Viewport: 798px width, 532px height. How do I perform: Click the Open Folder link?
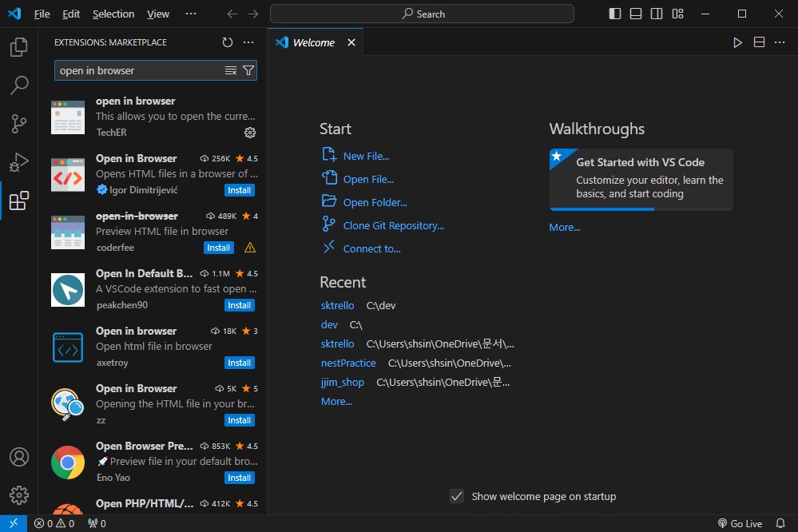click(x=375, y=203)
